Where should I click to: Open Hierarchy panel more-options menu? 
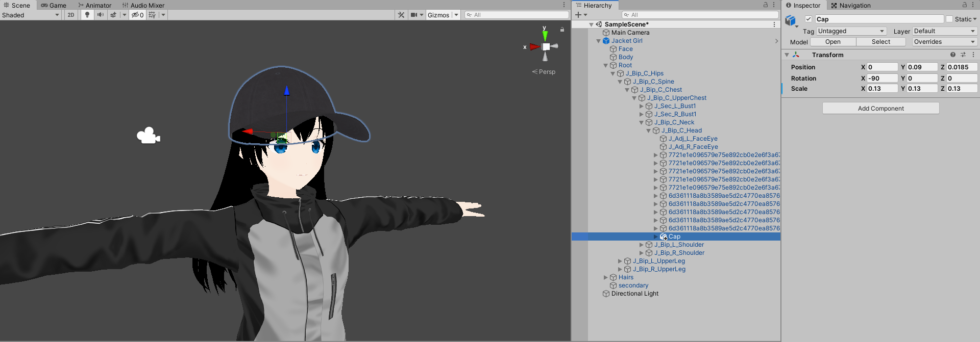tap(774, 5)
